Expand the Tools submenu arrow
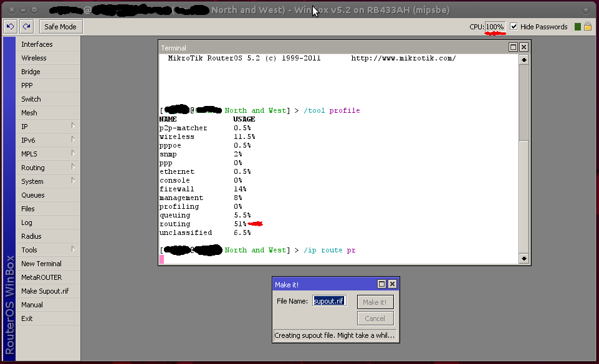Viewport: 599px width, 364px height. click(x=73, y=249)
